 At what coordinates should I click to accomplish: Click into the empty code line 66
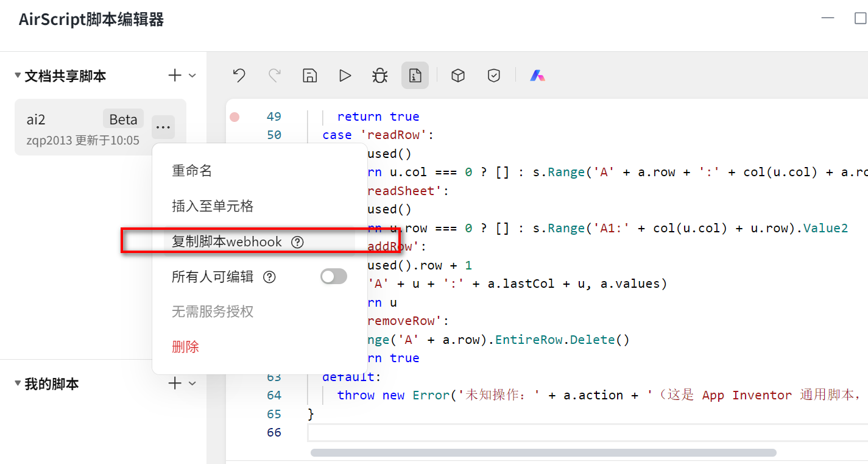click(x=588, y=433)
